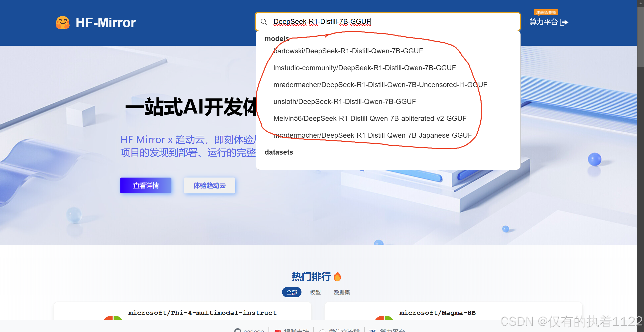The width and height of the screenshot is (644, 332).
Task: Click inside the model search field
Action: [x=428, y=22]
